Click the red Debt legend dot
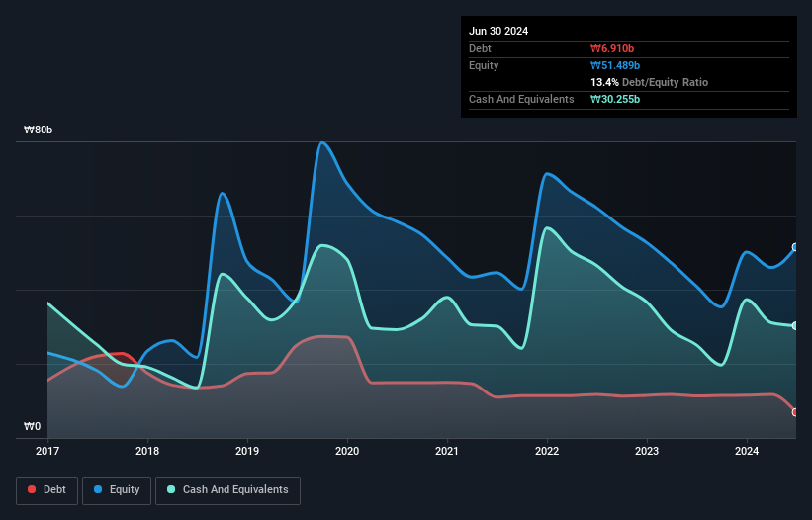Viewport: 812px width, 520px height. pyautogui.click(x=32, y=489)
